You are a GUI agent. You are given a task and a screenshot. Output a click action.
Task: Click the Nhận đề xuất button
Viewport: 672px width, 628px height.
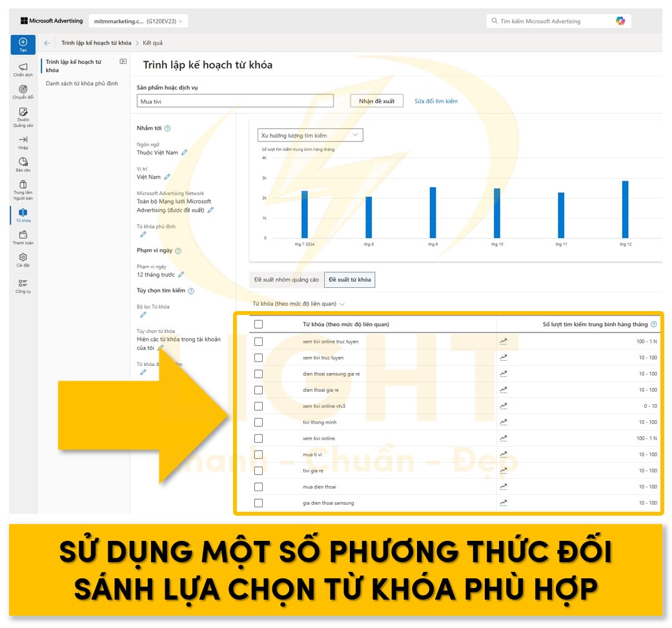point(377,101)
